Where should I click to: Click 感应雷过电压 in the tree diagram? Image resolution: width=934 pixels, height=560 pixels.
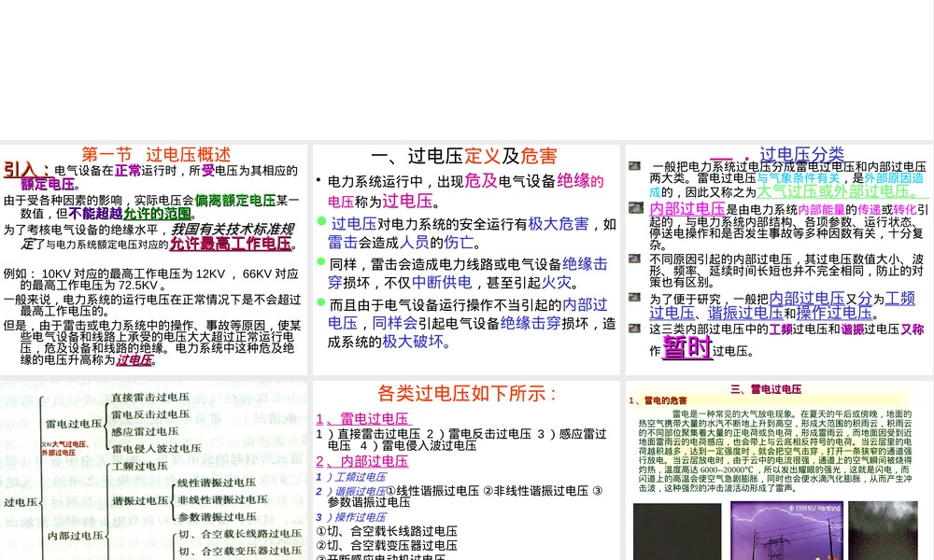point(145,431)
